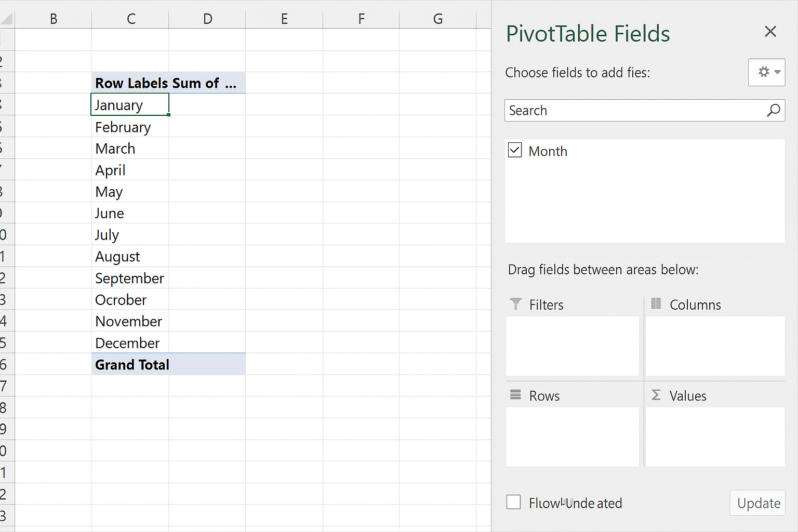Screen dimensions: 798x532
Task: Click the magnifying glass search icon
Action: click(x=774, y=110)
